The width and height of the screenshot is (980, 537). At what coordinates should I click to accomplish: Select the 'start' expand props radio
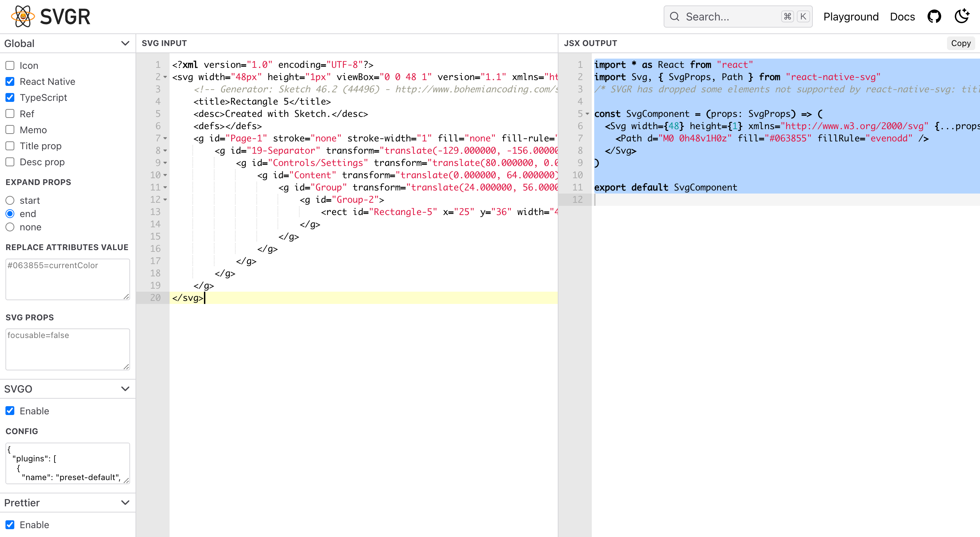point(10,200)
